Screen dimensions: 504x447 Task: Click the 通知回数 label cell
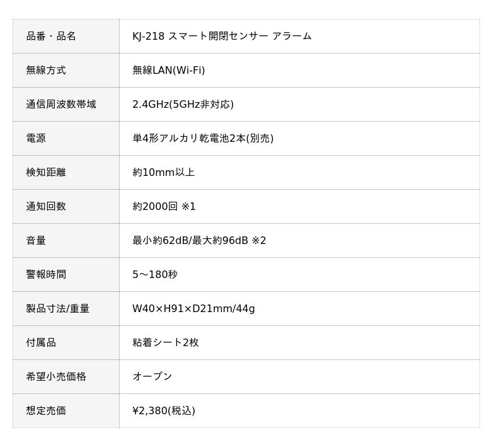click(66, 206)
